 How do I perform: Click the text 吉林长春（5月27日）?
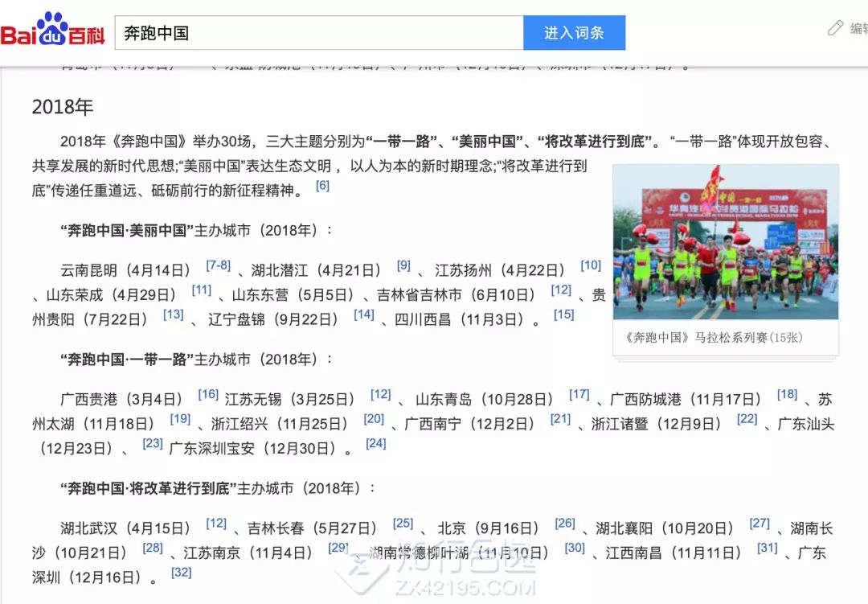tap(313, 528)
